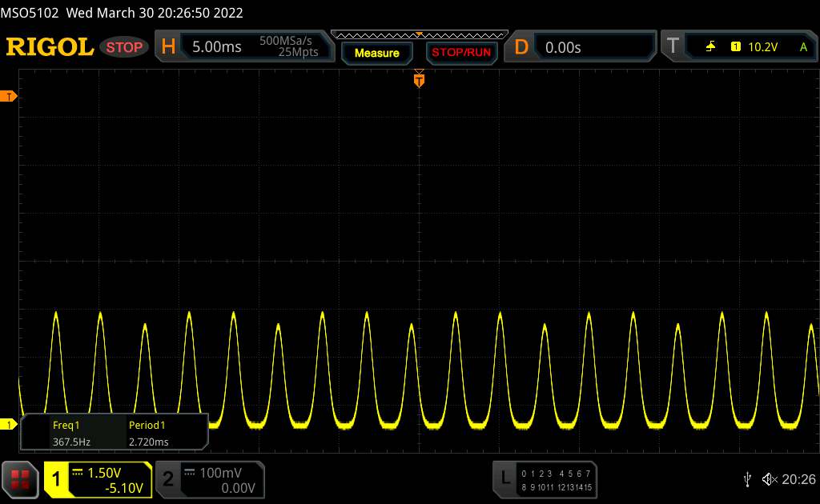Click the yellow channel 1 ground marker
The image size is (820, 504).
click(x=8, y=425)
